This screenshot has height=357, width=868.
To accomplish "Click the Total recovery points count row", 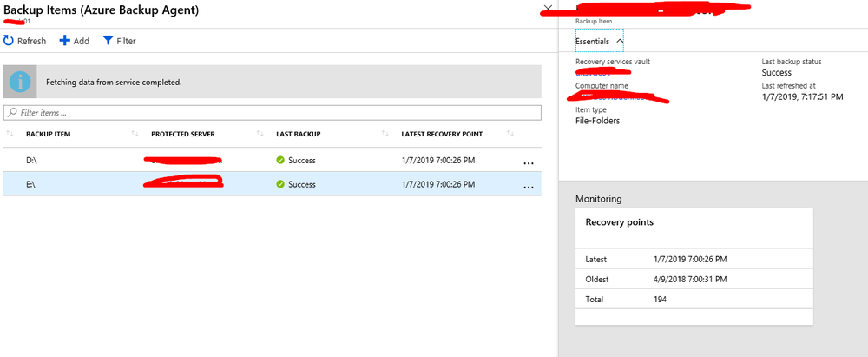I will coord(694,299).
